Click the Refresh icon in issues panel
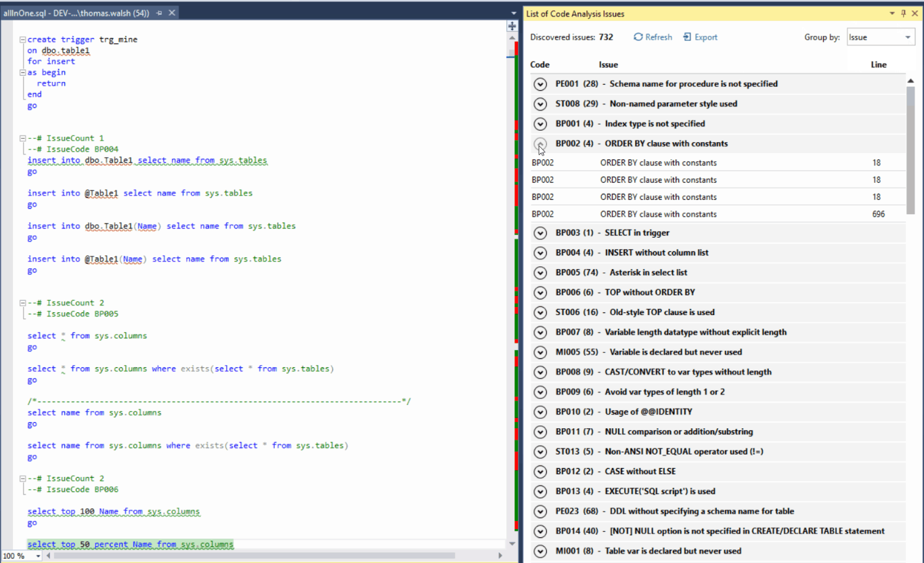 pos(638,37)
